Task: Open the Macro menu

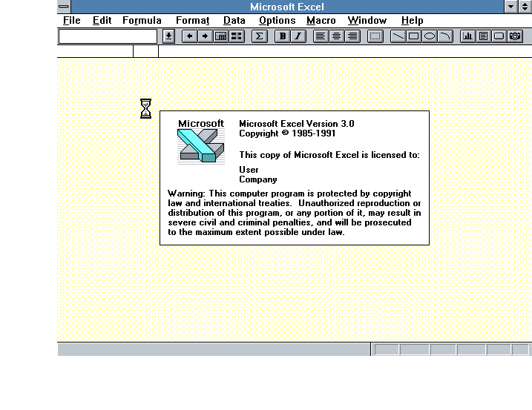Action: (321, 20)
